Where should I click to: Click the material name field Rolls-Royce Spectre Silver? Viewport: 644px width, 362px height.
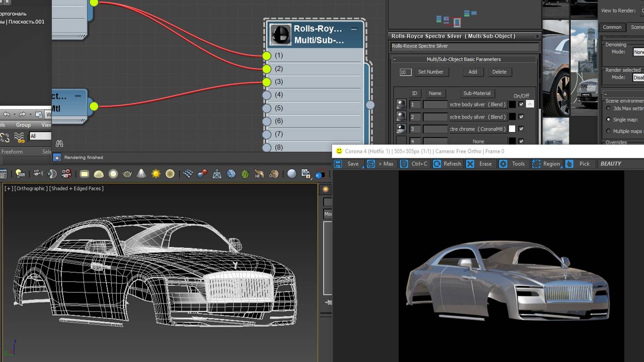pos(465,46)
